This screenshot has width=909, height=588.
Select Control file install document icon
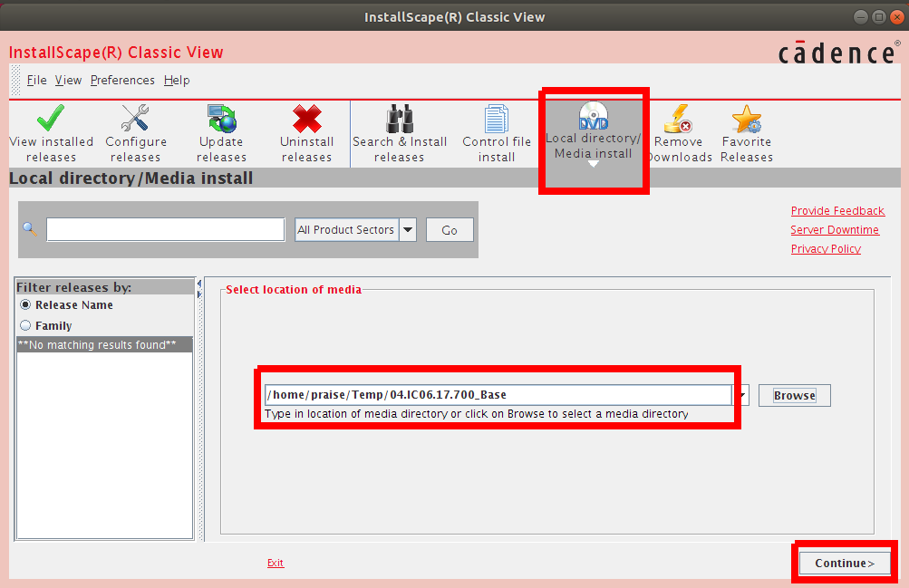497,119
